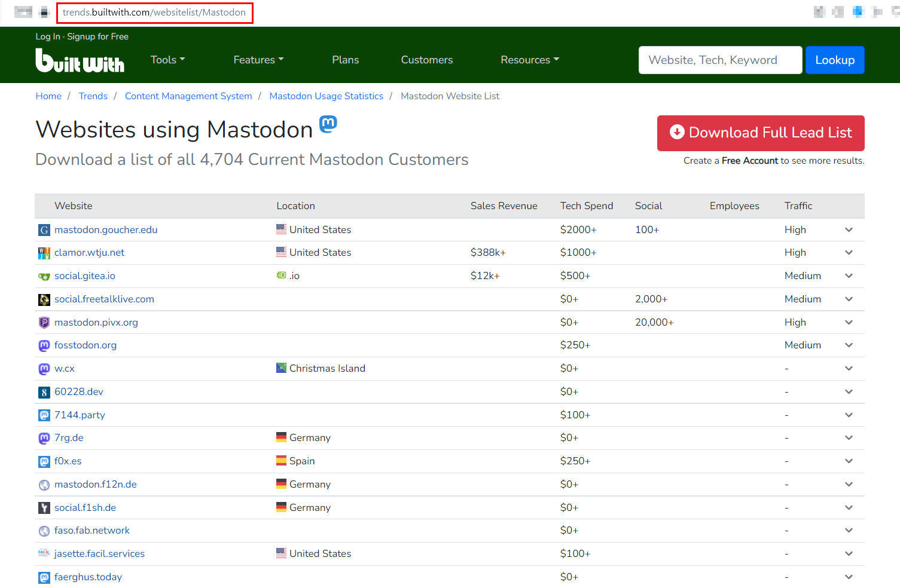Click the Free Account link text

pyautogui.click(x=750, y=161)
